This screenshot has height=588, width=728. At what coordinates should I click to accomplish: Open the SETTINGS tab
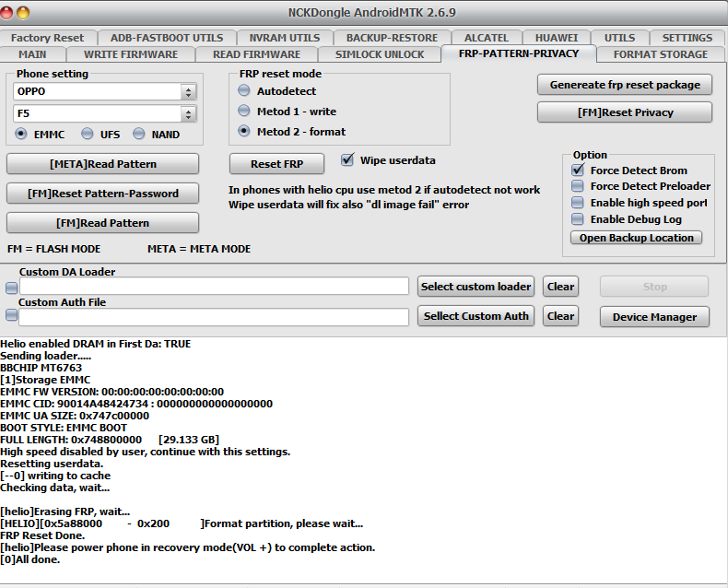[687, 38]
